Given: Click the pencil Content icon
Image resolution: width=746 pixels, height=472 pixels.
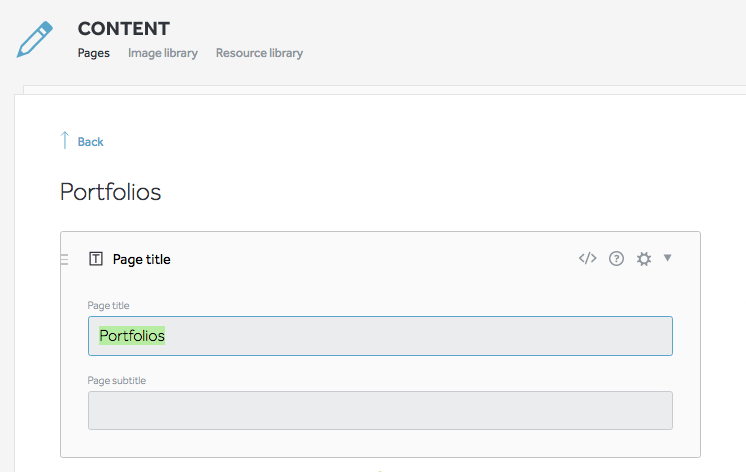Looking at the screenshot, I should click(34, 38).
